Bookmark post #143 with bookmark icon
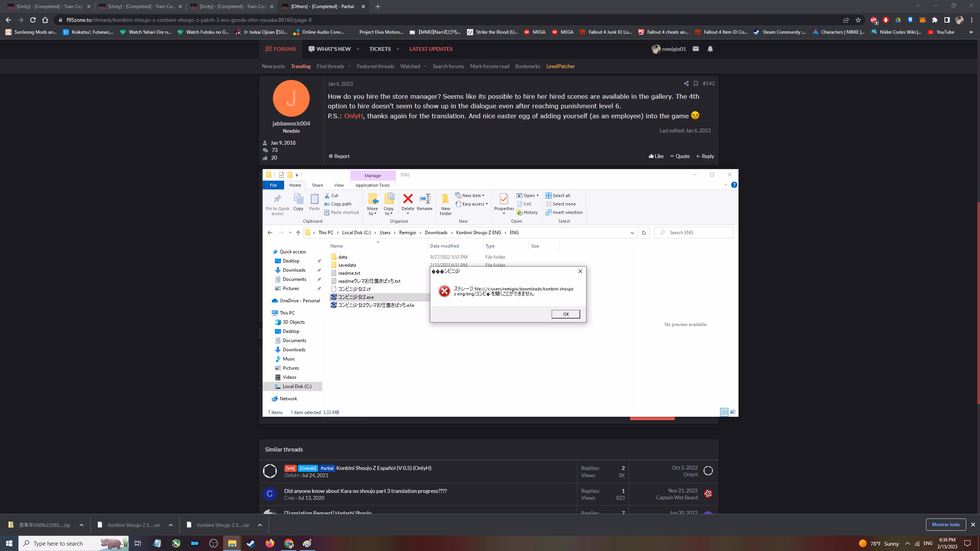This screenshot has height=551, width=980. coord(696,83)
